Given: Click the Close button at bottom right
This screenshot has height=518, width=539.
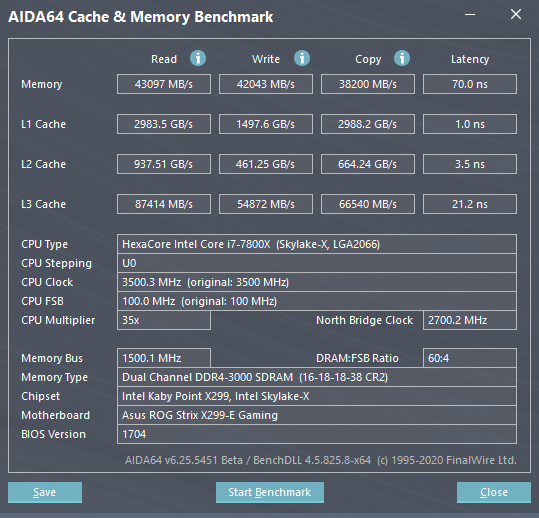Looking at the screenshot, I should [494, 492].
